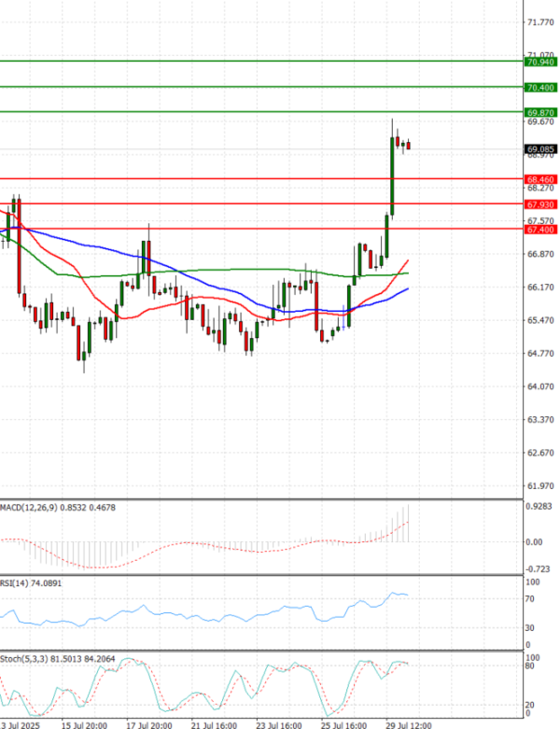The image size is (560, 729).
Task: Click the 15 Jul 20:00 time axis label
Action: pos(84,725)
